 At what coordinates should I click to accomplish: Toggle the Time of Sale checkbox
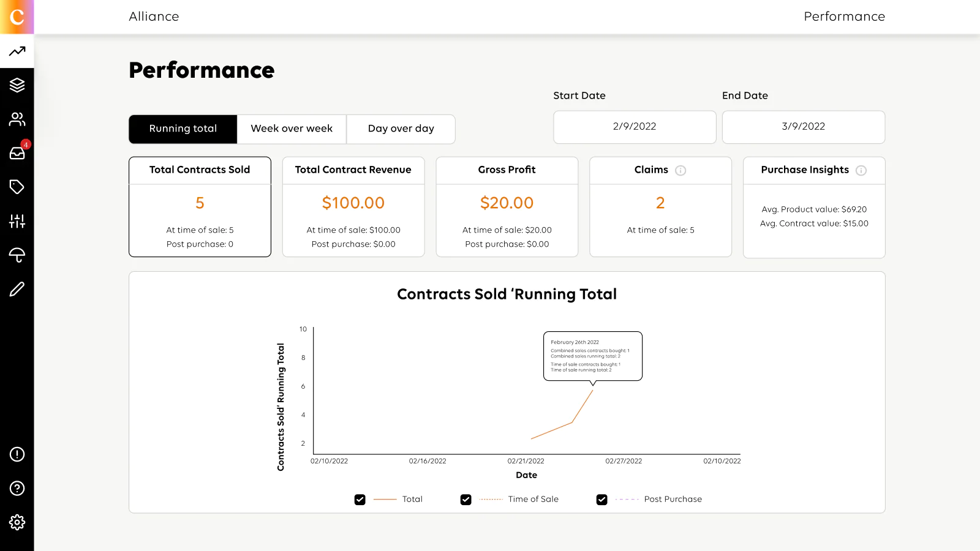(466, 500)
